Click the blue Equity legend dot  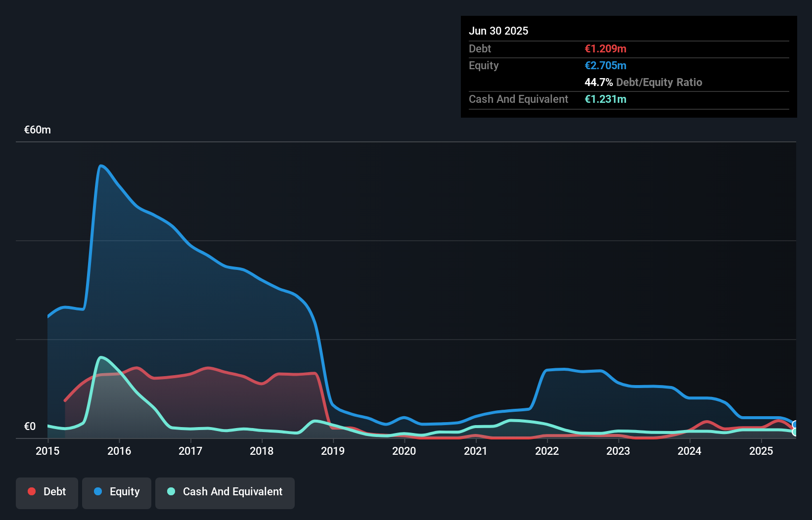[x=98, y=491]
